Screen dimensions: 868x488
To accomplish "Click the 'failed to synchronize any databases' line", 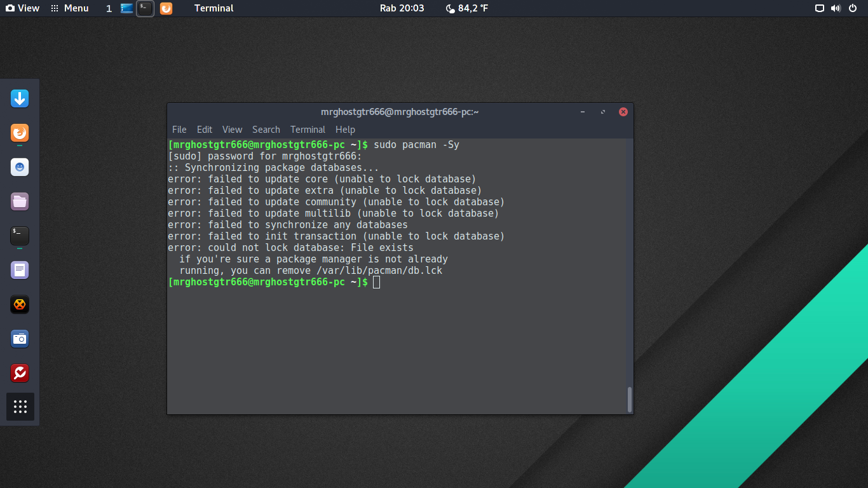I will point(288,225).
